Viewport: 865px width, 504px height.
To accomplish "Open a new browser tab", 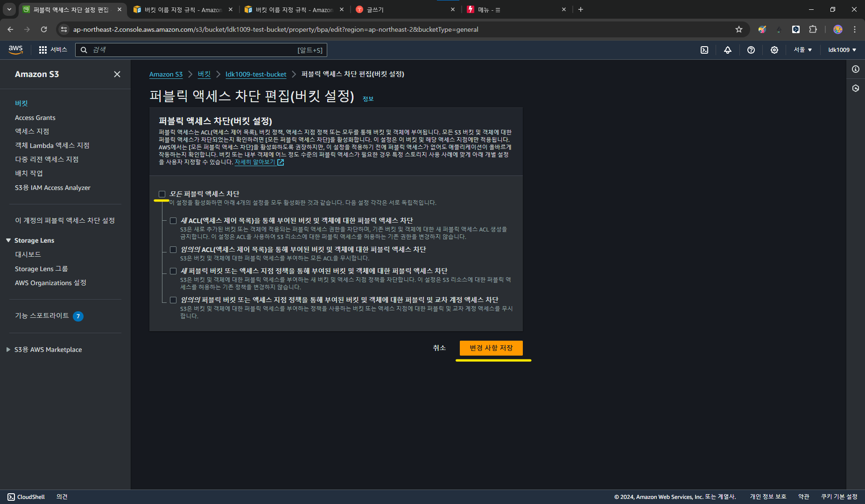I will [581, 9].
